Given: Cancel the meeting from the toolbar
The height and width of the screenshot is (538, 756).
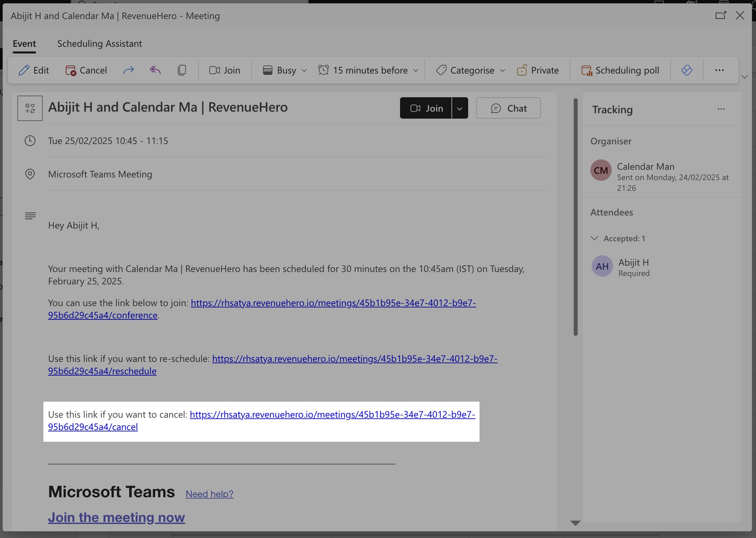Looking at the screenshot, I should 86,70.
